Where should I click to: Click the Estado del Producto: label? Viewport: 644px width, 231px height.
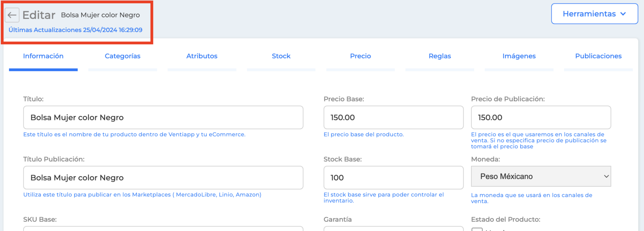[x=506, y=219]
